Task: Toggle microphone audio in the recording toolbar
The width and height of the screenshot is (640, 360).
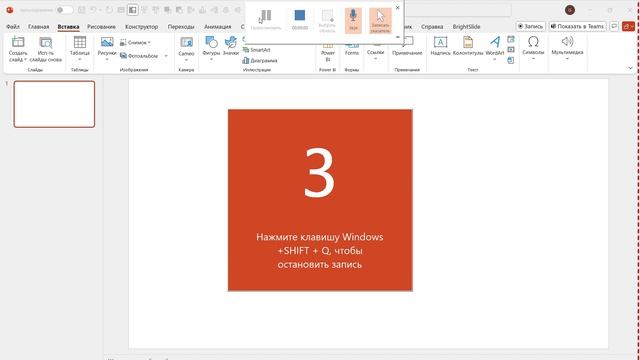Action: coord(353,20)
